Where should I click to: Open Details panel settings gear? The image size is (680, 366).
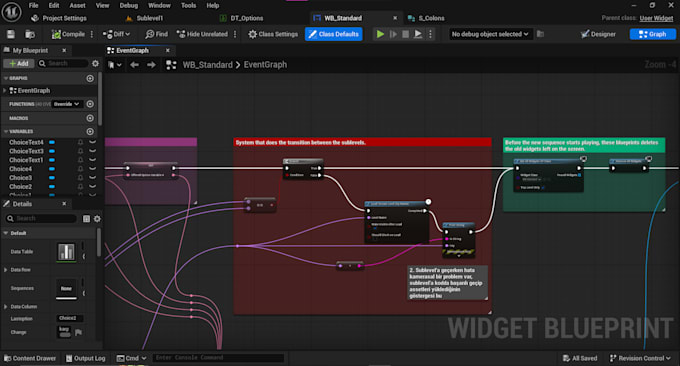point(97,219)
